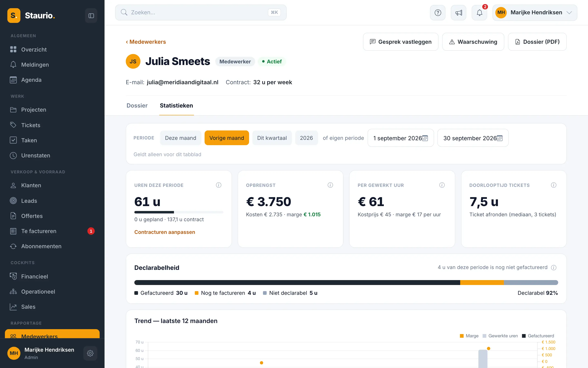Show info for Per gewerkt uur card
Image resolution: width=588 pixels, height=368 pixels.
(x=442, y=185)
